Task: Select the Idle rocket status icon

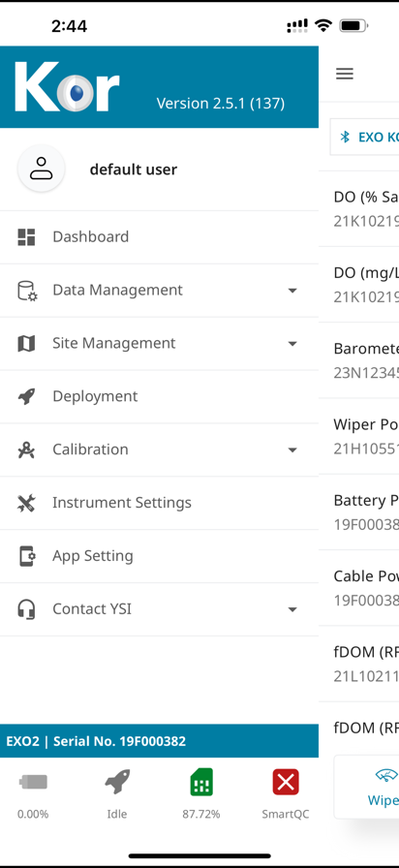Action: pyautogui.click(x=117, y=782)
